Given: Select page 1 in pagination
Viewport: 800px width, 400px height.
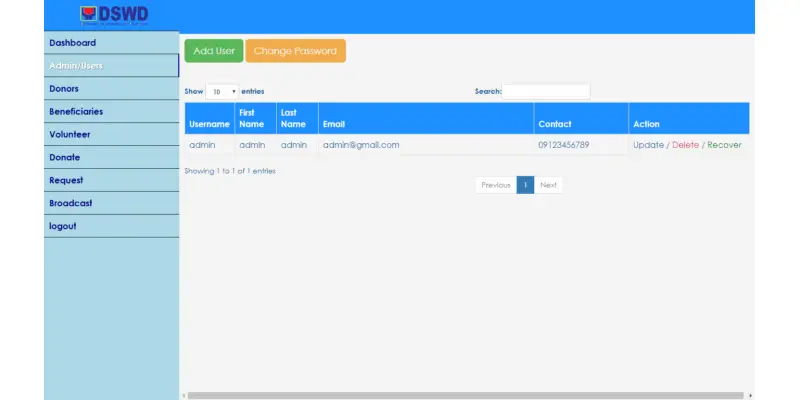Looking at the screenshot, I should (525, 185).
